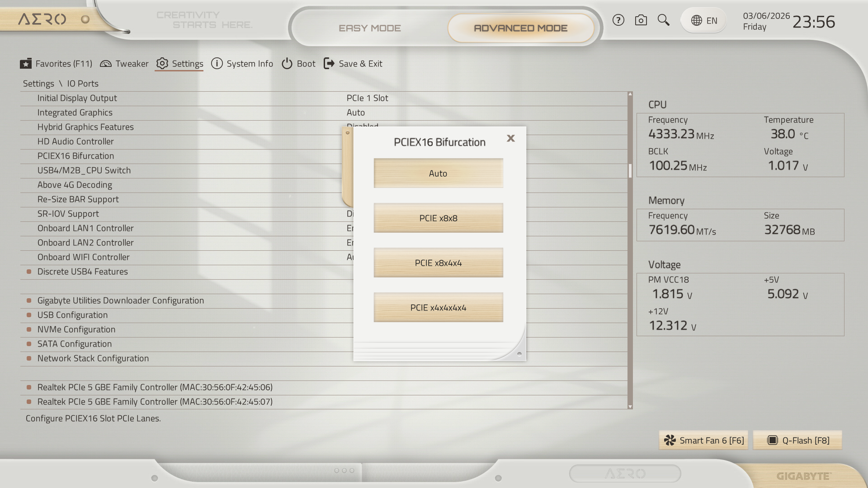
Task: Click the settings list scrollbar thumb
Action: coord(630,170)
